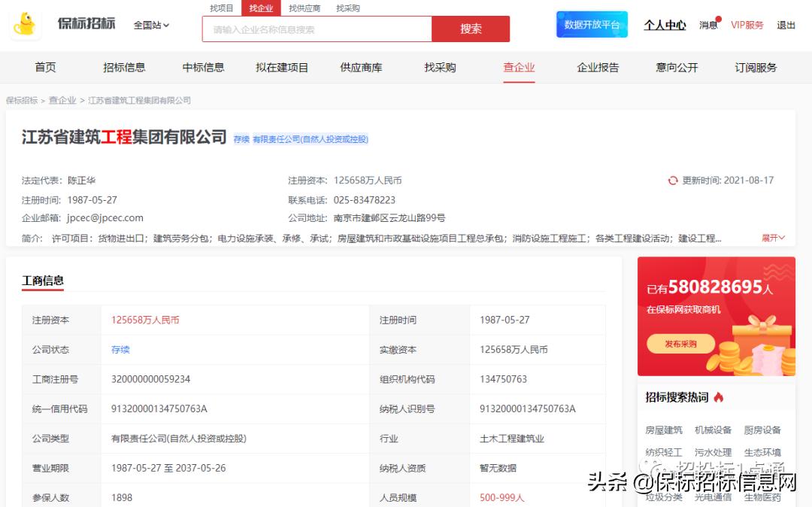Open 消息 notifications with red dot
The image size is (812, 507).
pyautogui.click(x=708, y=25)
